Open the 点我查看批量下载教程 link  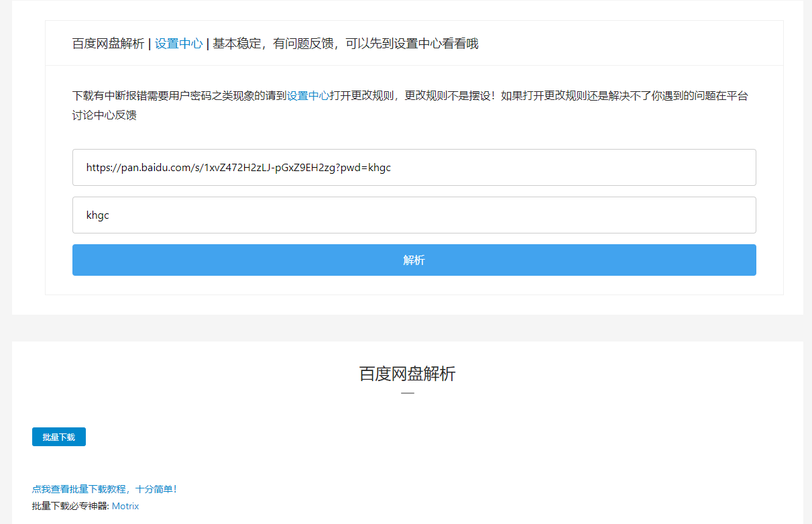click(105, 489)
